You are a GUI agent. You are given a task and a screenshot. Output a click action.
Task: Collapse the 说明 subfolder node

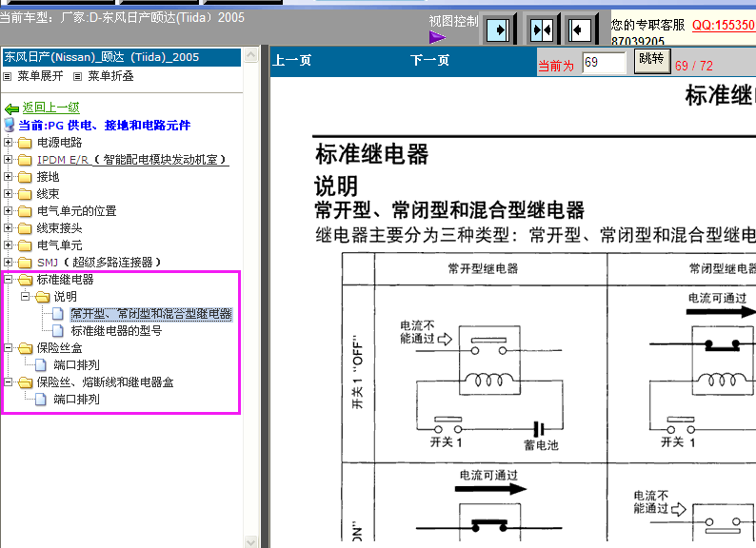(25, 296)
